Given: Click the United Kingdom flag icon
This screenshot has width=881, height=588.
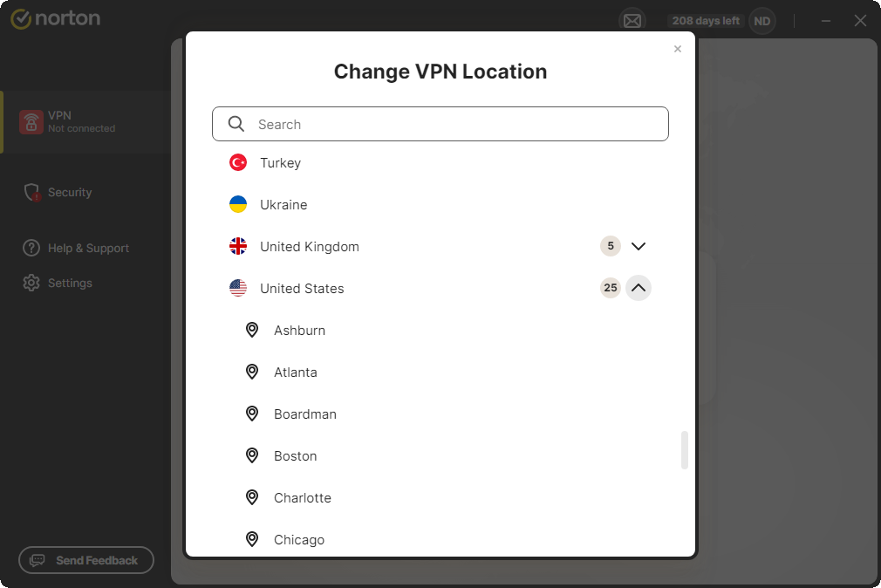Looking at the screenshot, I should (x=238, y=247).
